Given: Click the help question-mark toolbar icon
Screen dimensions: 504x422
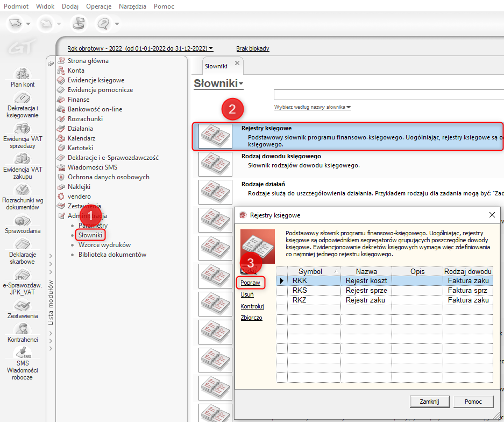Looking at the screenshot, I should tap(103, 24).
